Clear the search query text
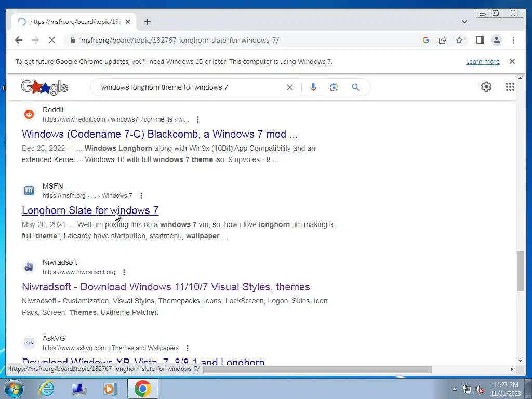This screenshot has width=532, height=399. 290,87
